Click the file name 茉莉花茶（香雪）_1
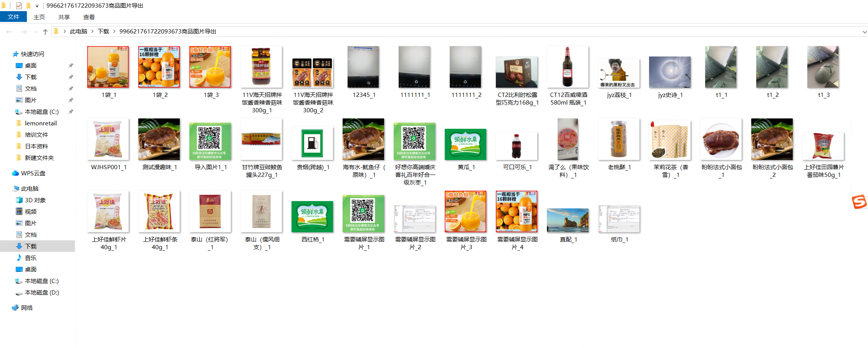 671,171
